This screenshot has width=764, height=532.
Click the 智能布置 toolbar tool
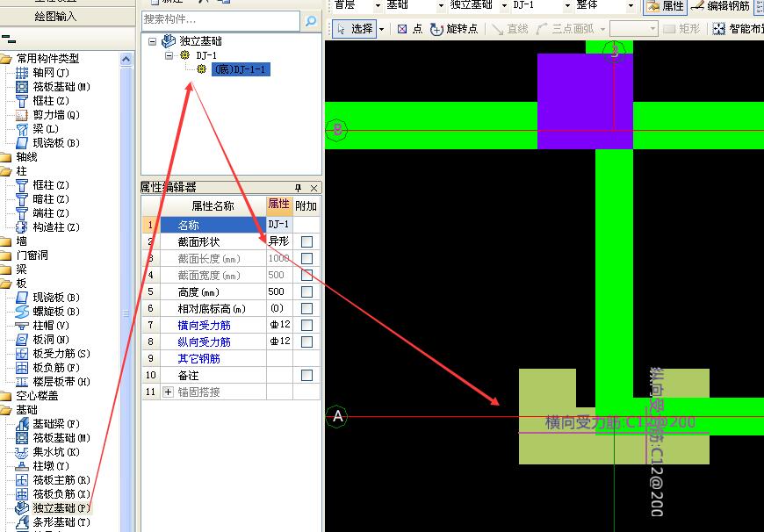[738, 29]
